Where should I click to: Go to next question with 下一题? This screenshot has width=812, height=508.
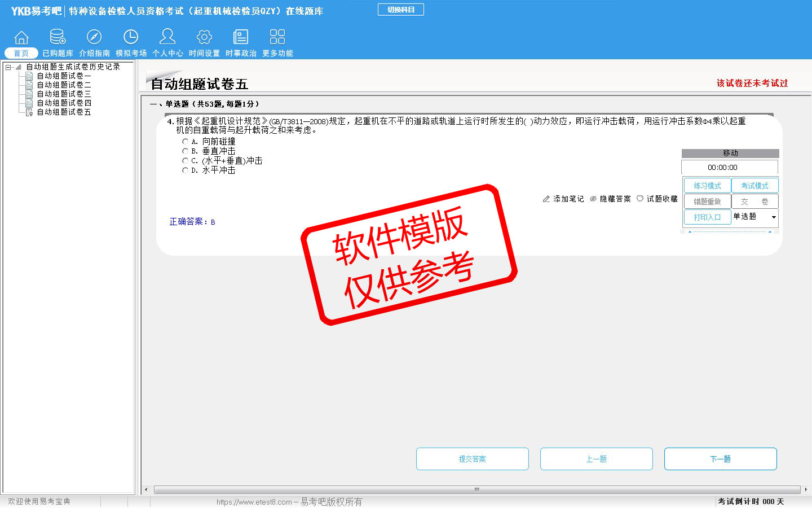720,459
